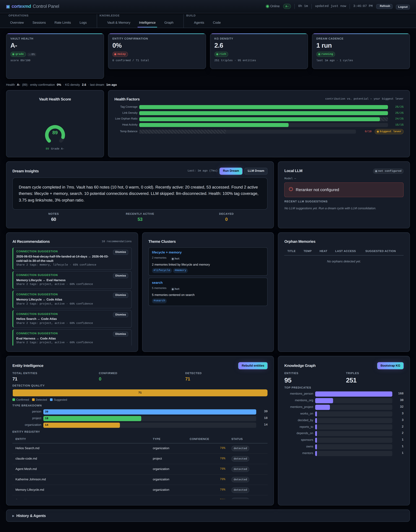Click the organization type bar
The image size is (416, 532).
tap(150, 425)
